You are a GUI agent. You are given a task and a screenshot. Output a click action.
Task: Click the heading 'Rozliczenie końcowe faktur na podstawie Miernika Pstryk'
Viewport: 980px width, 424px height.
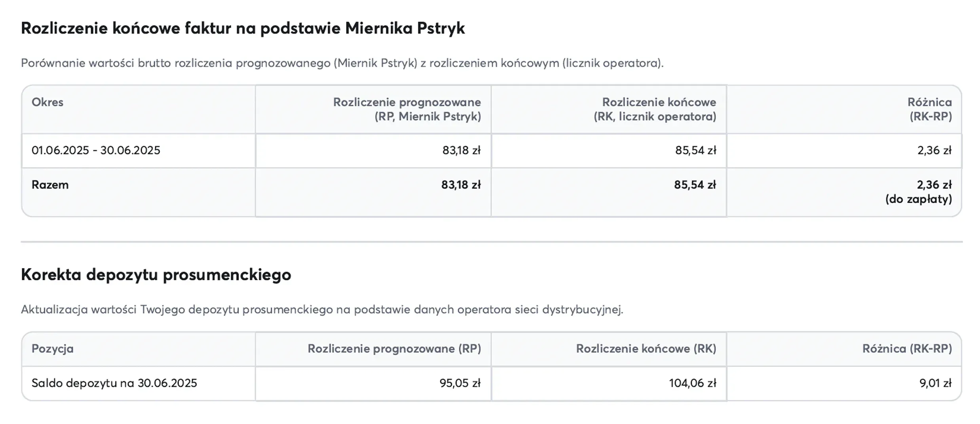pos(243,29)
